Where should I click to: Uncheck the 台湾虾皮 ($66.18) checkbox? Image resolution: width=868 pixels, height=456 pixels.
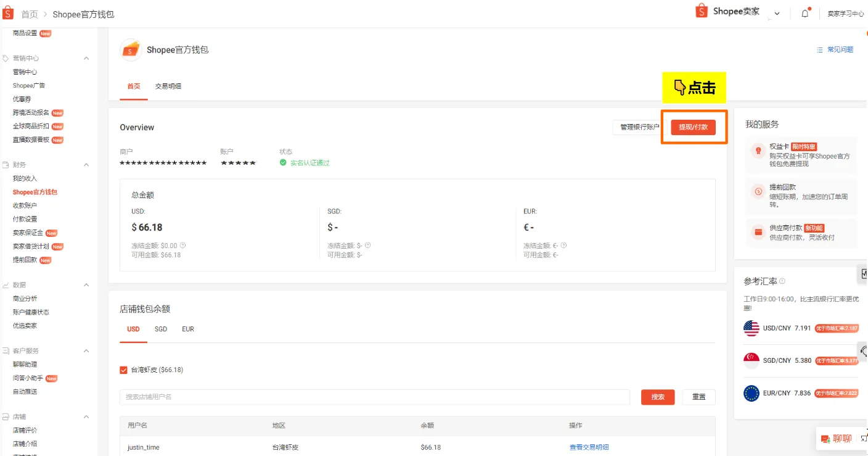pos(123,370)
